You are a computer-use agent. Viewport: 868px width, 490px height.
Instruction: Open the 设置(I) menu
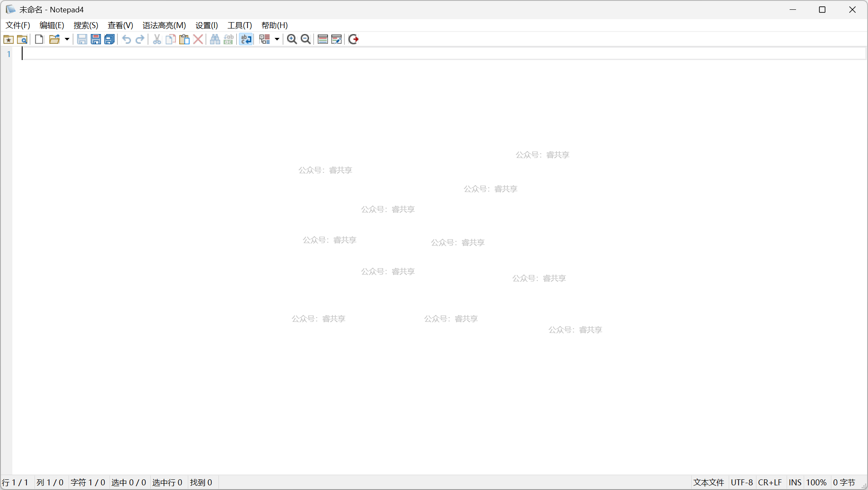(x=207, y=26)
